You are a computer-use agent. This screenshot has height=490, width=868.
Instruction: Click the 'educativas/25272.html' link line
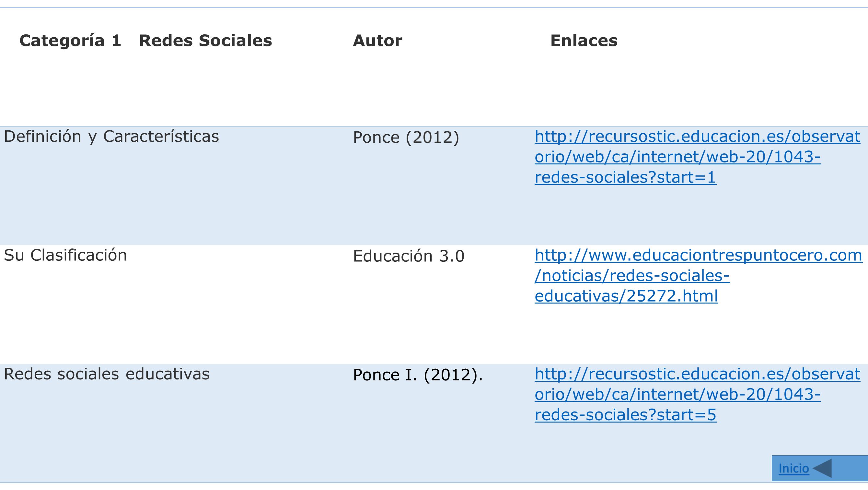626,296
